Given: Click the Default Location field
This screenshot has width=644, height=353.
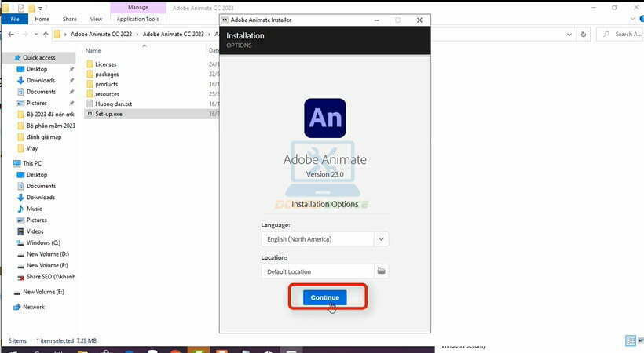Looking at the screenshot, I should [317, 271].
